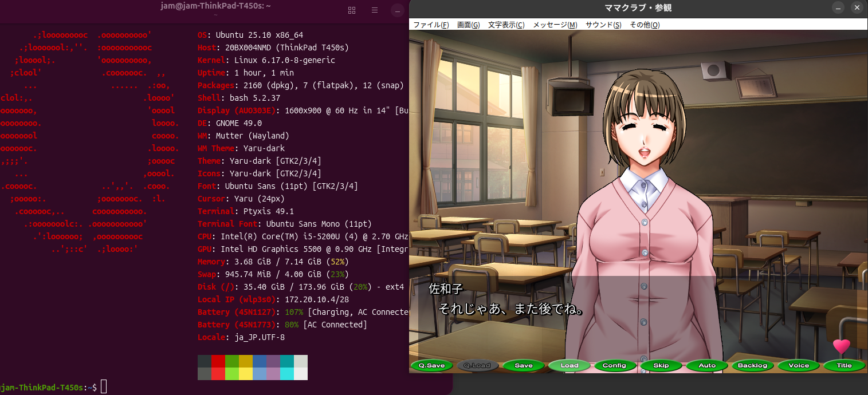Click the dialogue text それじゃあ、また後でね。
This screenshot has width=868, height=395.
coord(511,310)
